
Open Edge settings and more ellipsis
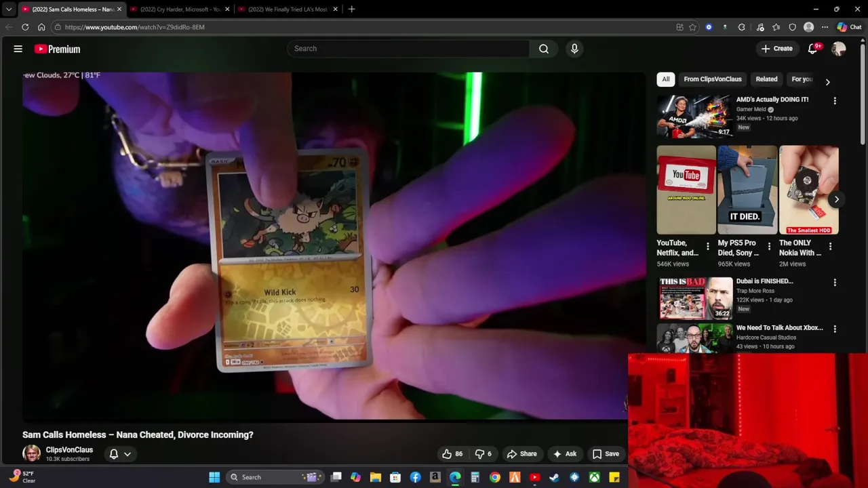[825, 27]
